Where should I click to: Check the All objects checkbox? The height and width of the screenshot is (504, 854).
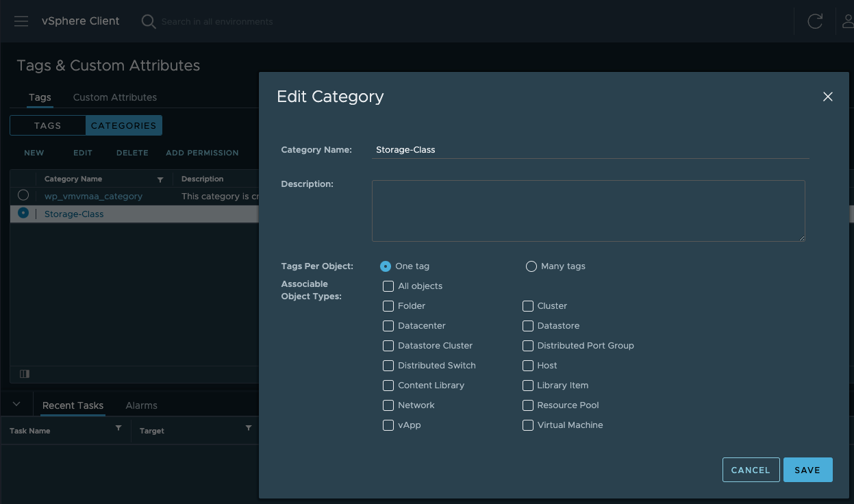click(388, 286)
